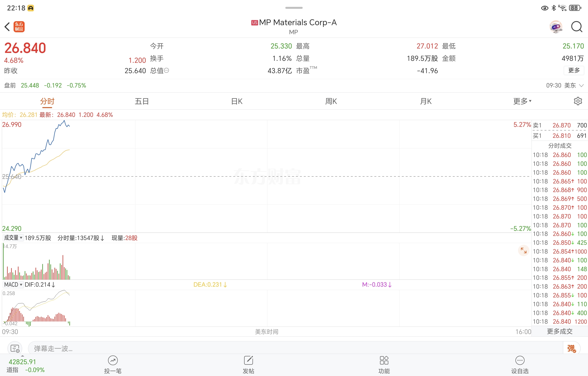Focus the 弹幕走一波 comment input field
Image resolution: width=588 pixels, height=376 pixels.
[x=296, y=348]
